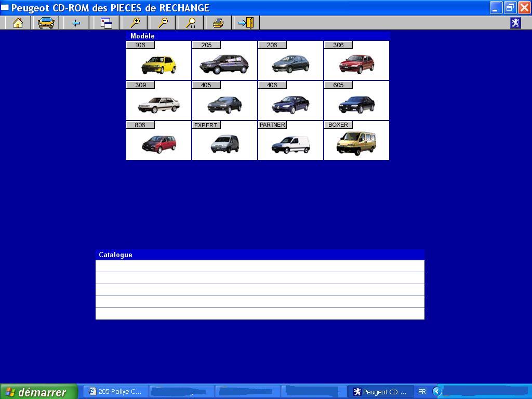The width and height of the screenshot is (532, 399).
Task: Choose the dark 605 sedan picture
Action: pyautogui.click(x=356, y=104)
